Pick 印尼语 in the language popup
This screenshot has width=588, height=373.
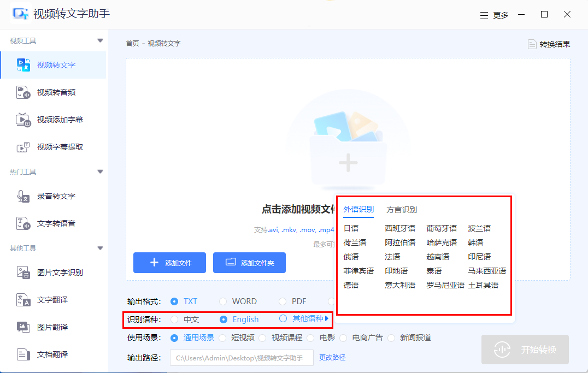(x=479, y=257)
